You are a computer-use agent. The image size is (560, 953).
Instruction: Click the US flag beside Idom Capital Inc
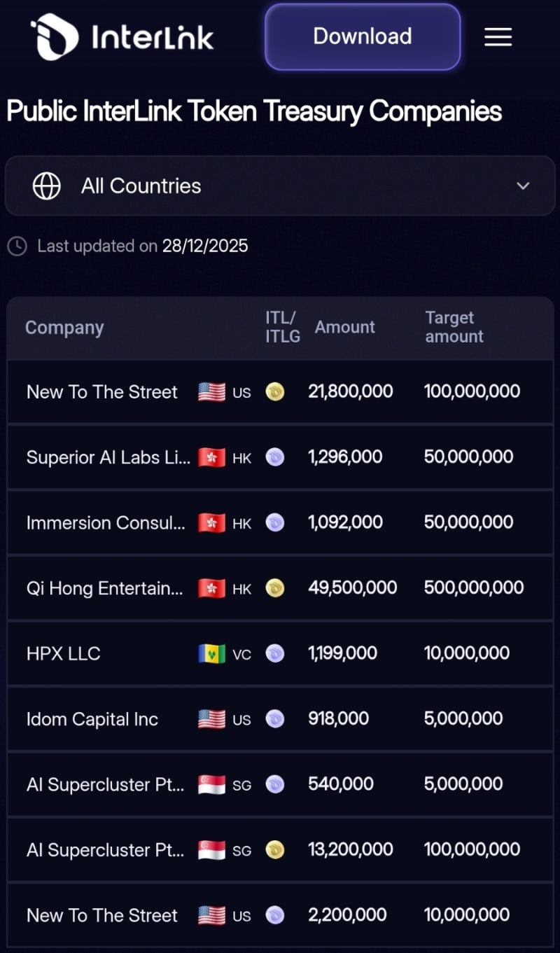(211, 719)
